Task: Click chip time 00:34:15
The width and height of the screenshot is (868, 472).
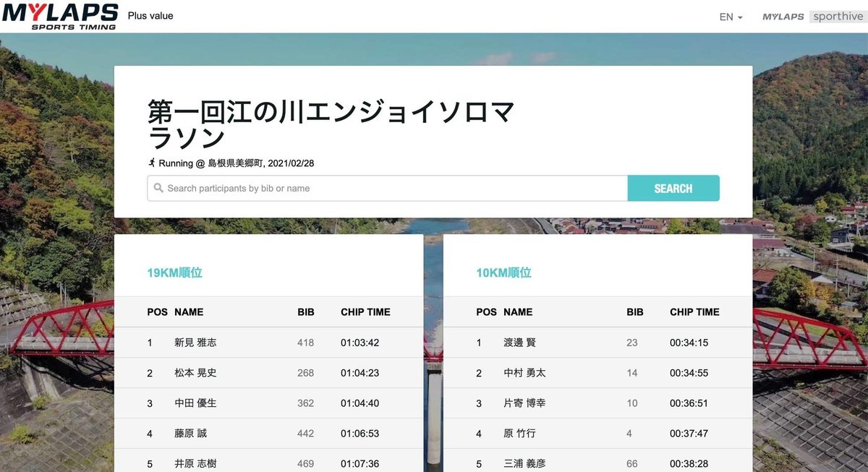Action: [x=689, y=343]
